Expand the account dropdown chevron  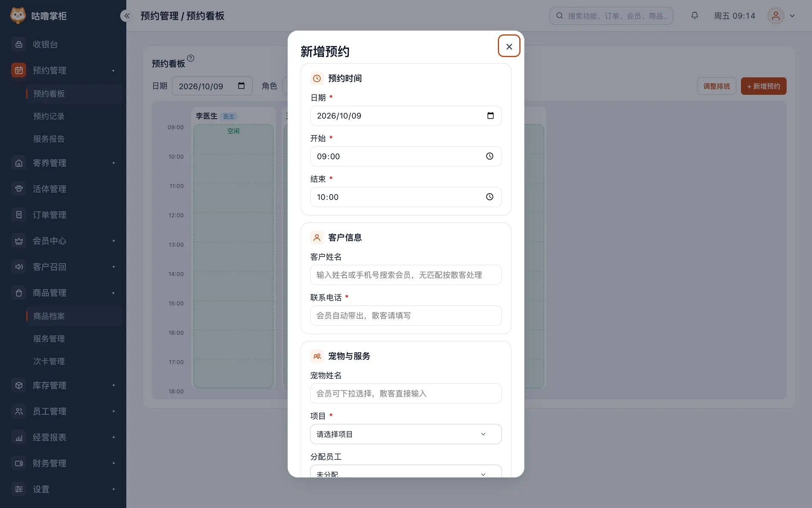(x=792, y=16)
